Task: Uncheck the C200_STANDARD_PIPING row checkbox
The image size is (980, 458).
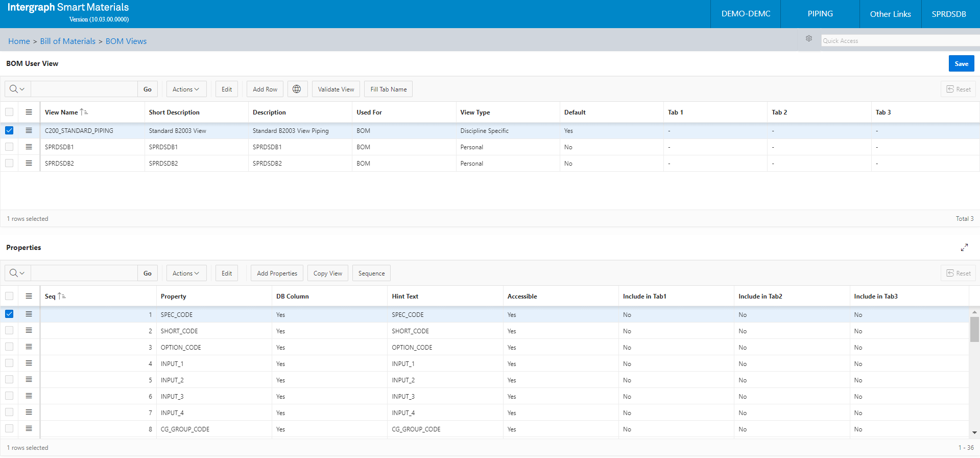Action: tap(9, 130)
